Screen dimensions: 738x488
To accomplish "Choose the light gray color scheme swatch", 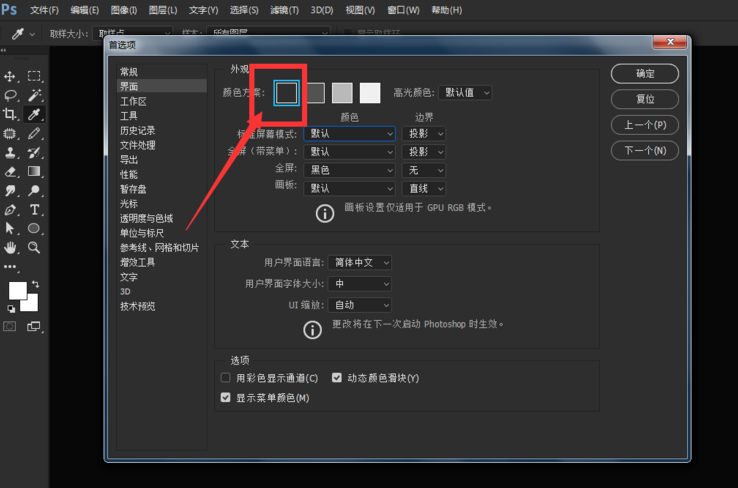I will 342,93.
